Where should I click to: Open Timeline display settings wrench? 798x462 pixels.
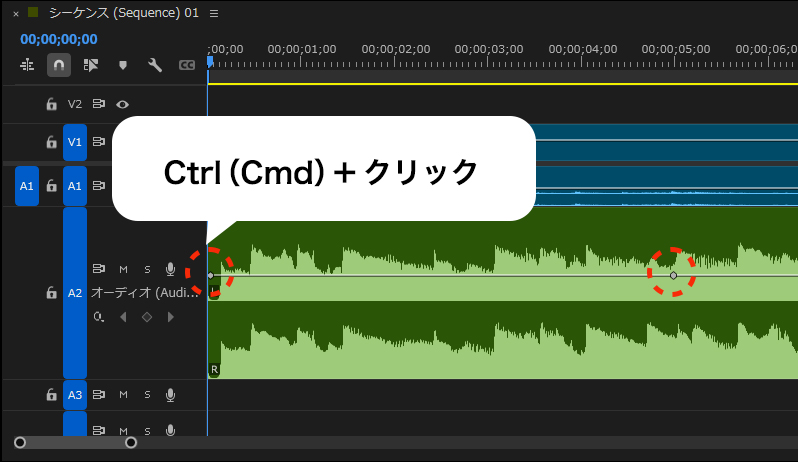(155, 65)
